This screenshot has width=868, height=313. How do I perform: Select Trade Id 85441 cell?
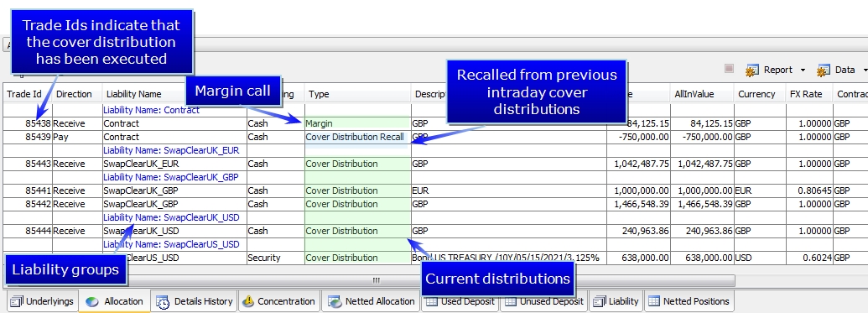[x=29, y=190]
